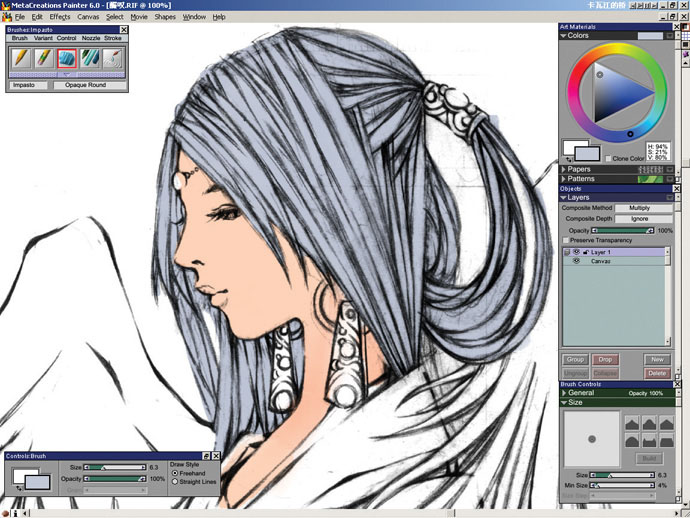690x518 pixels.
Task: Collapse the Layers section triangle
Action: (x=563, y=198)
